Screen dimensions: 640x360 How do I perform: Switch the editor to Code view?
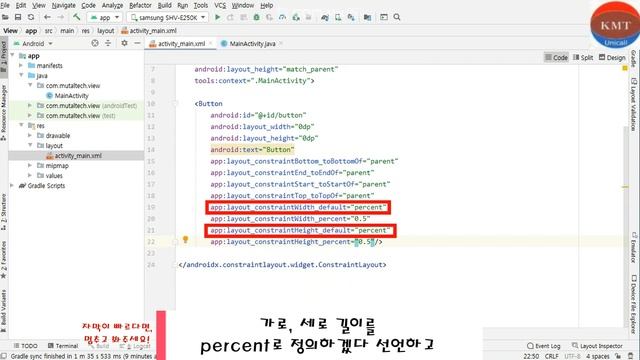[x=556, y=58]
